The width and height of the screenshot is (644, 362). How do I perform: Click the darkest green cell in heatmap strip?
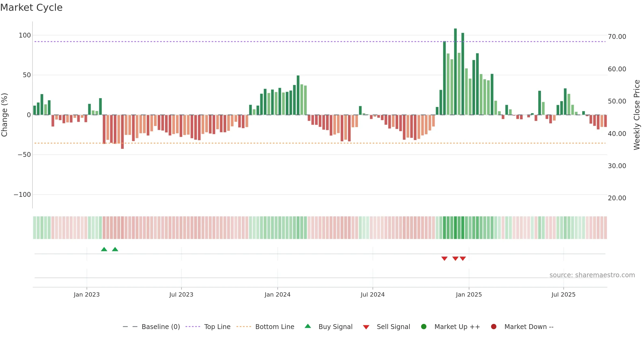click(455, 228)
